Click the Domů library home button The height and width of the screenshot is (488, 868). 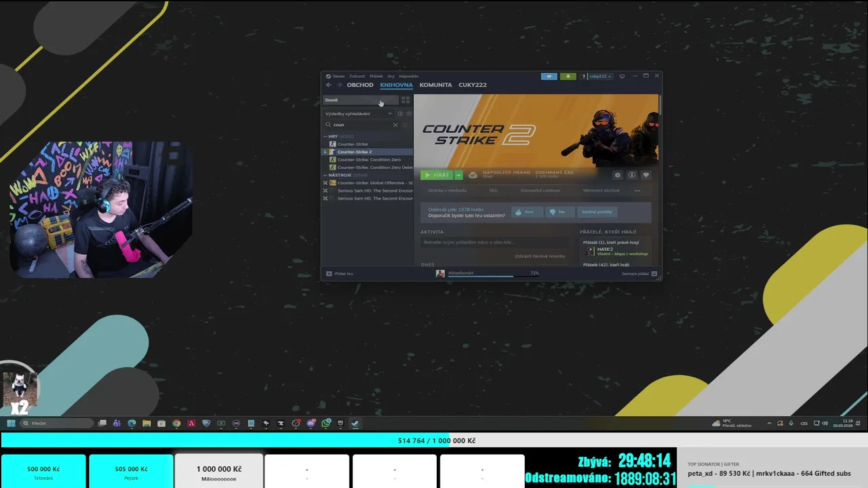point(361,100)
